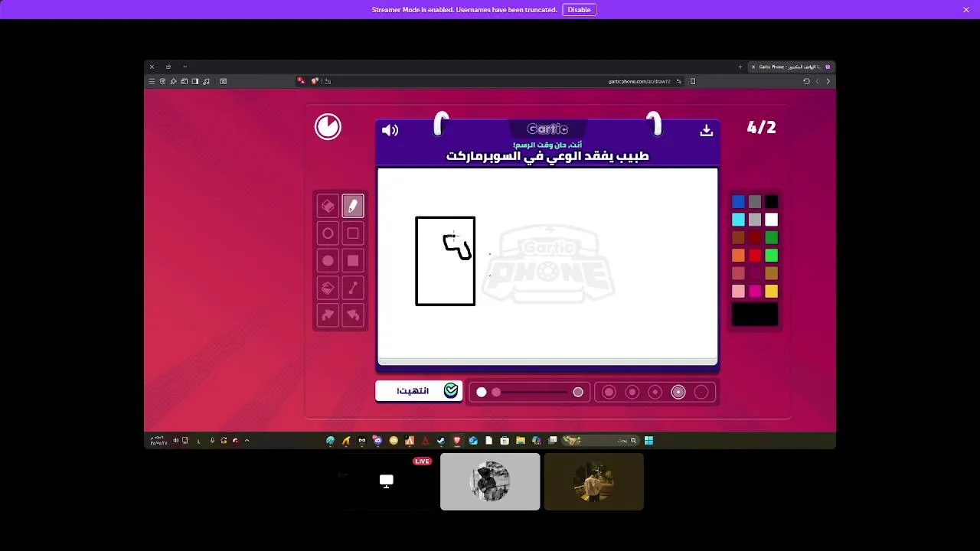This screenshot has height=551, width=980.
Task: Choose the empty circle shape tool
Action: pyautogui.click(x=328, y=233)
